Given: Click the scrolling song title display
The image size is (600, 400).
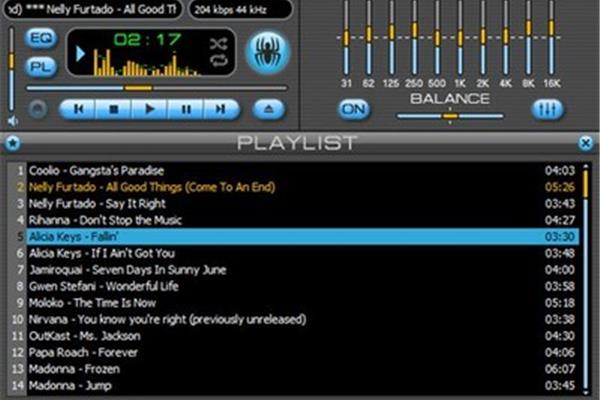Looking at the screenshot, I should coord(92,9).
